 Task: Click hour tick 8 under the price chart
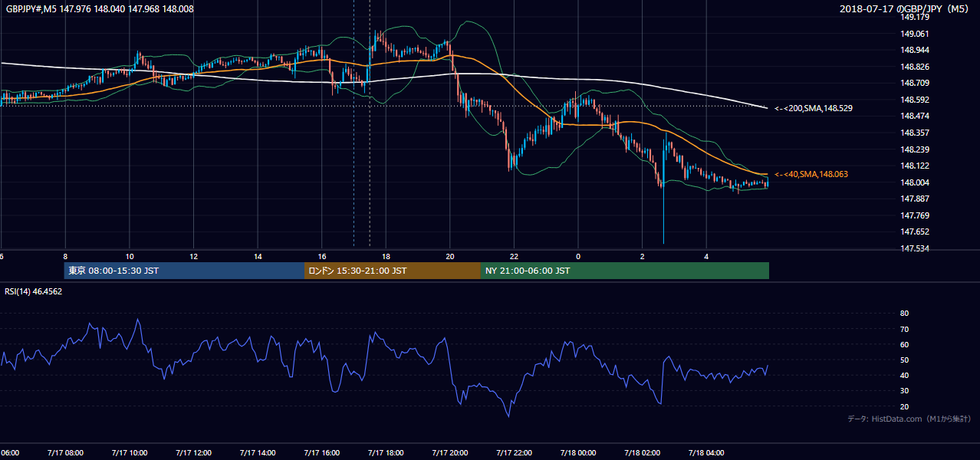(x=65, y=257)
